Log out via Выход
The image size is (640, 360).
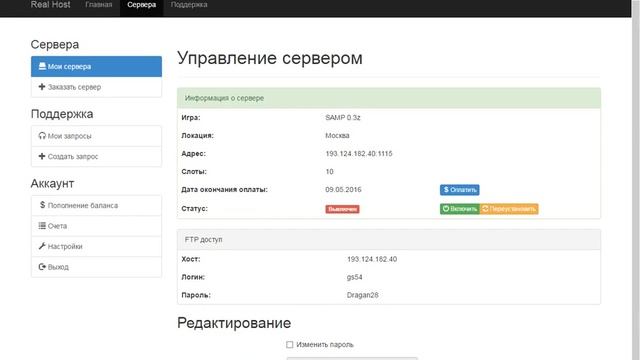coord(96,267)
